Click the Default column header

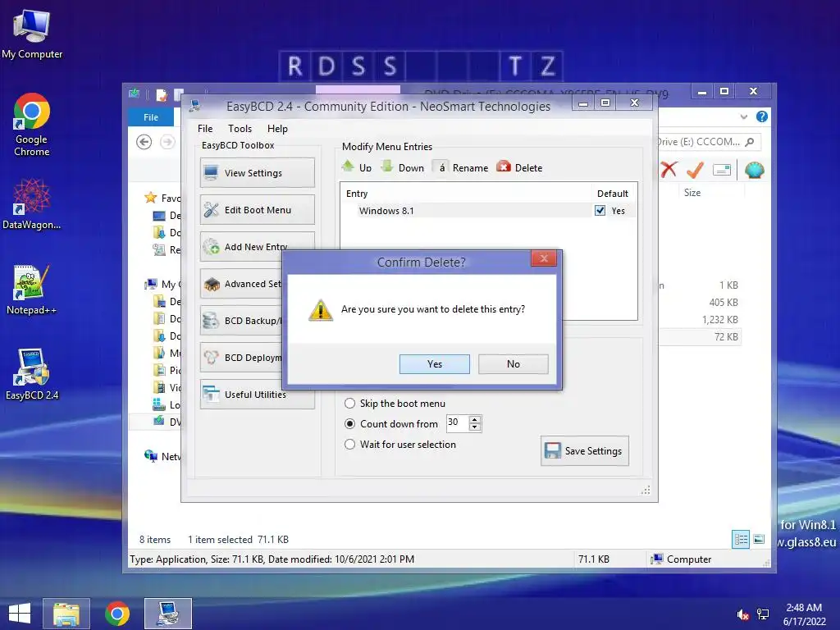point(612,194)
